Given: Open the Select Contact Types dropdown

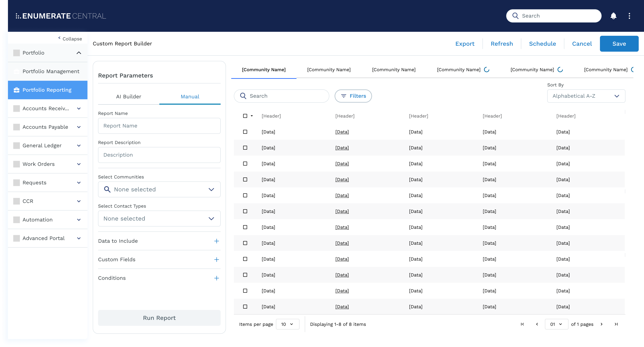Looking at the screenshot, I should tap(159, 219).
